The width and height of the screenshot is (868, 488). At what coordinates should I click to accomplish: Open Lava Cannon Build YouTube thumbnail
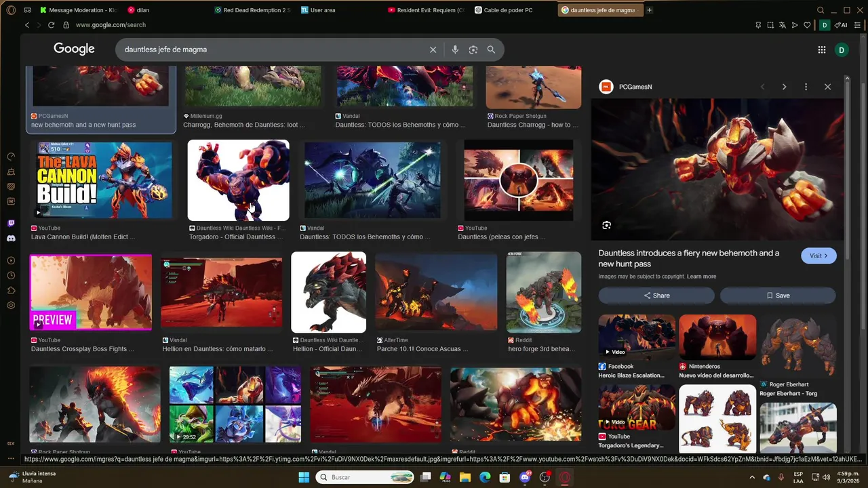pyautogui.click(x=104, y=180)
